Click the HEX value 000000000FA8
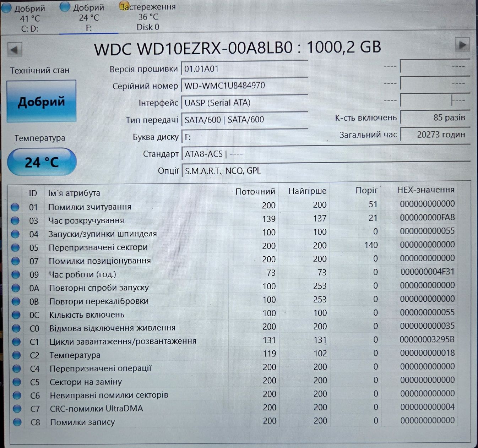Screen dimensions: 478x448 (427, 217)
